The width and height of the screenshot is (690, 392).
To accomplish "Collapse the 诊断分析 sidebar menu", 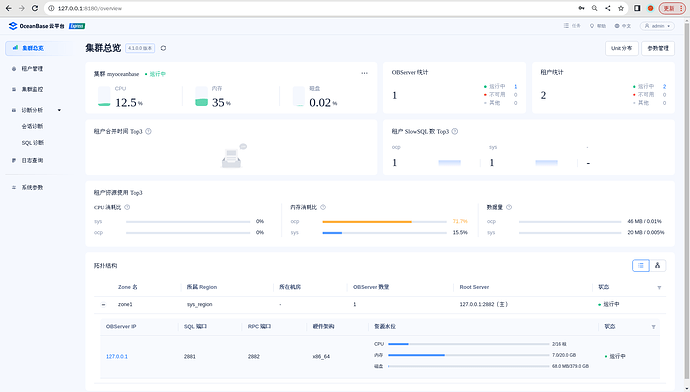I will tap(59, 110).
